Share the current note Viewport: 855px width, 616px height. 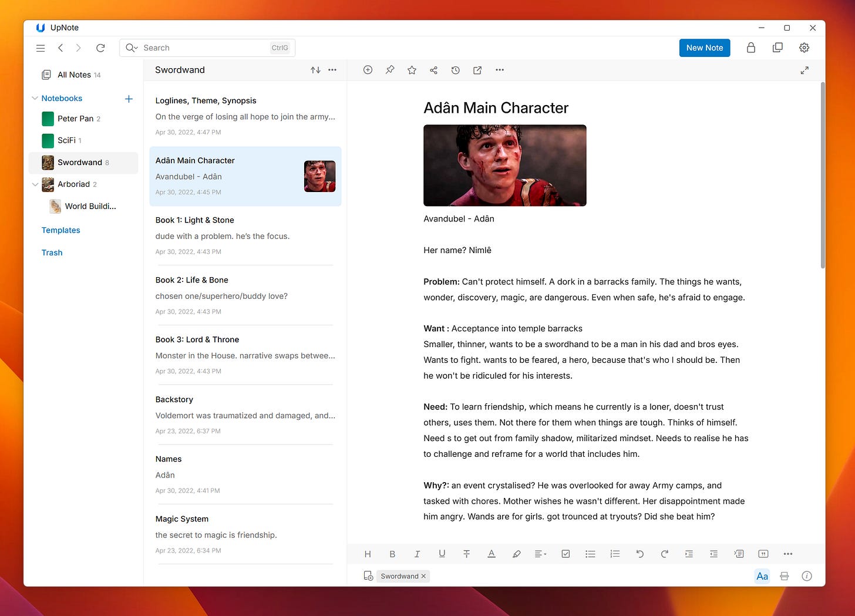coord(433,70)
